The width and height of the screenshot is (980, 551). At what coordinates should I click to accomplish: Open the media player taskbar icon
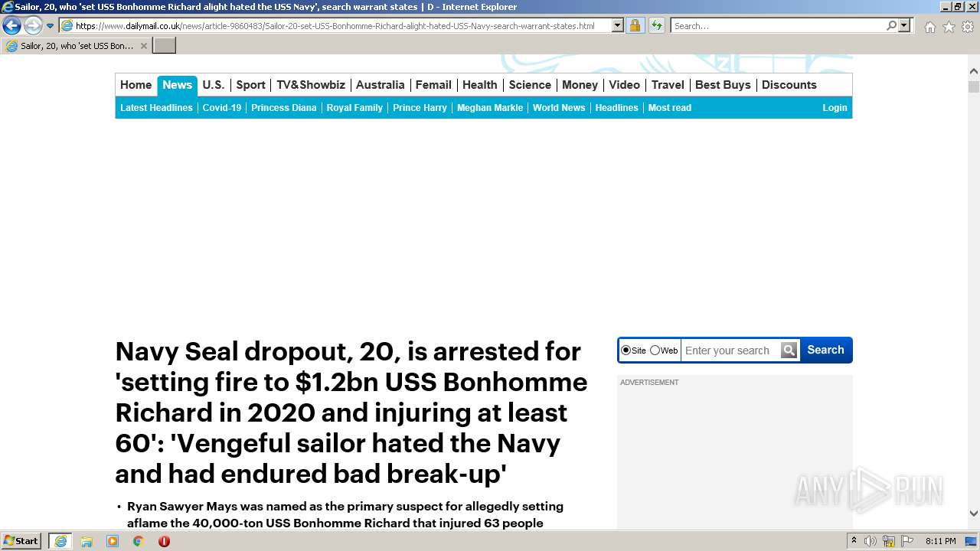(113, 541)
